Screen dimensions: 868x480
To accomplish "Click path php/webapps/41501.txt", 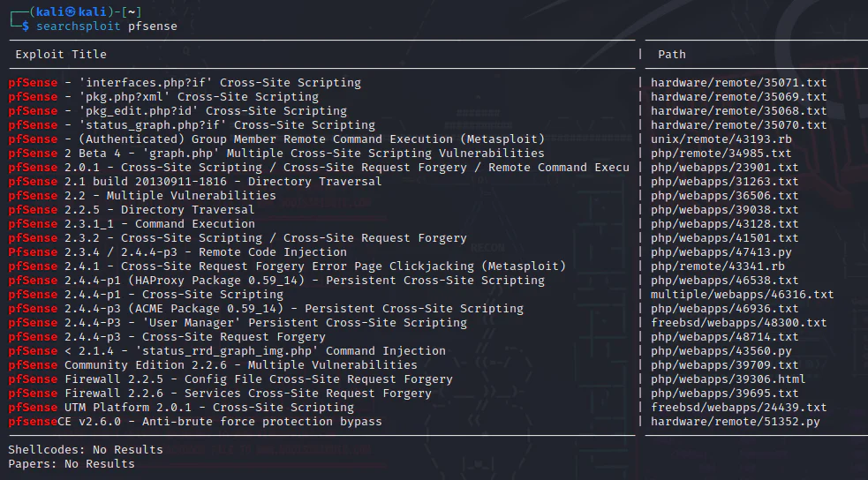I will pos(725,237).
